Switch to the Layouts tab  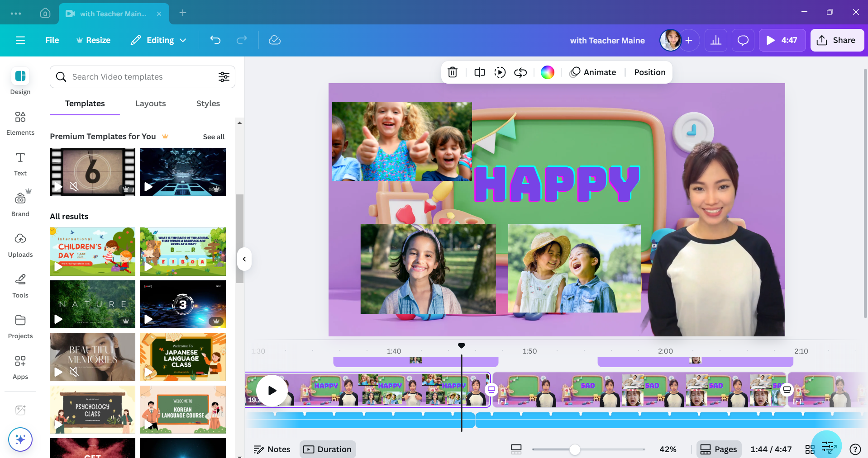[x=151, y=104]
